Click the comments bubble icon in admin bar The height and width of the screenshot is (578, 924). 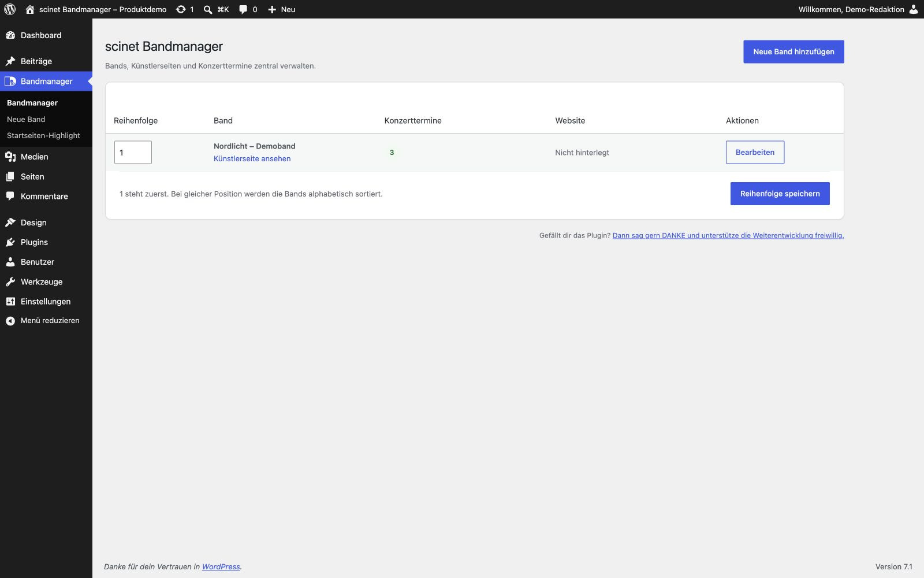pyautogui.click(x=243, y=9)
